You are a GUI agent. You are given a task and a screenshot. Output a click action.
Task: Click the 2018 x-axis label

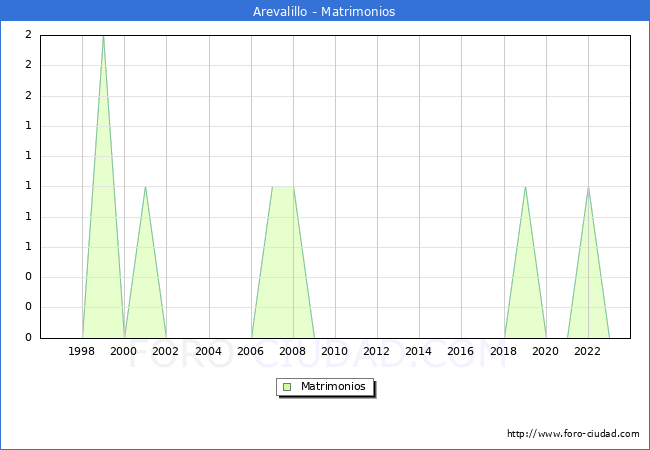click(503, 351)
